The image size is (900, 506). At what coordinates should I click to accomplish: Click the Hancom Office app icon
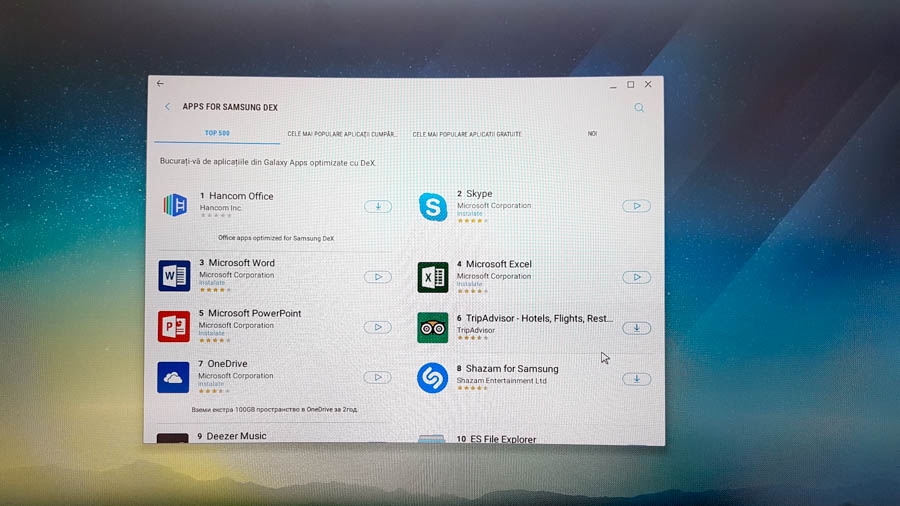[175, 205]
